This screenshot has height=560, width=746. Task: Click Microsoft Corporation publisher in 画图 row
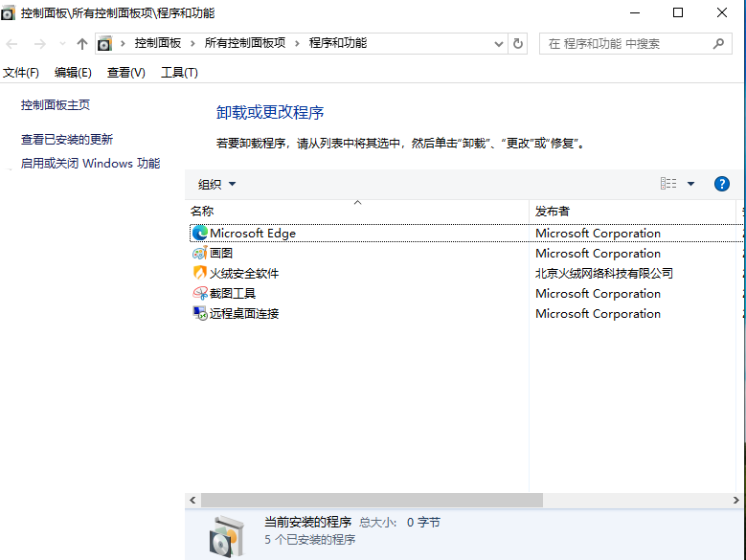598,254
